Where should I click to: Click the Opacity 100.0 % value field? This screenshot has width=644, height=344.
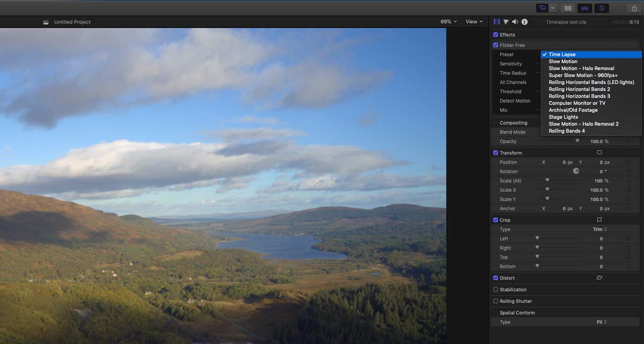599,142
